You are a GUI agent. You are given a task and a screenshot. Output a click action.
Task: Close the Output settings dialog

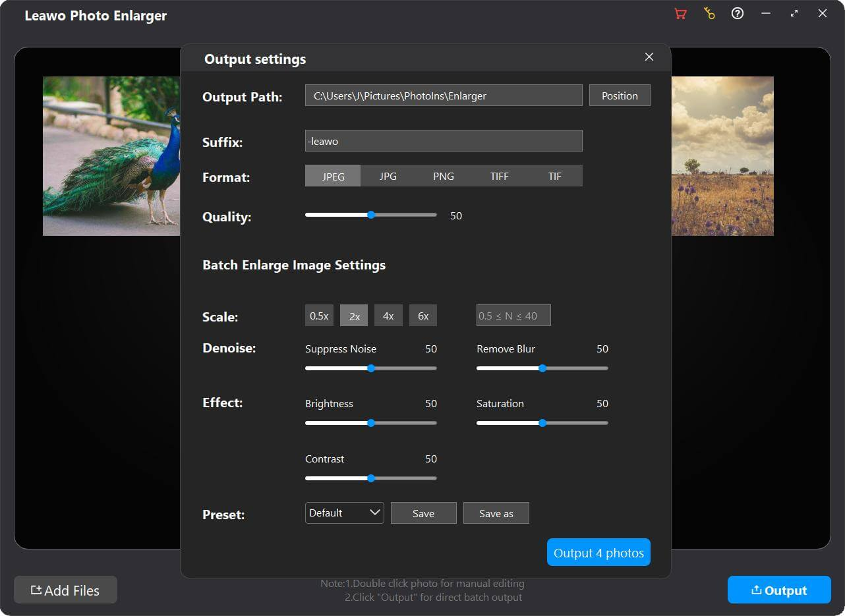(x=649, y=57)
